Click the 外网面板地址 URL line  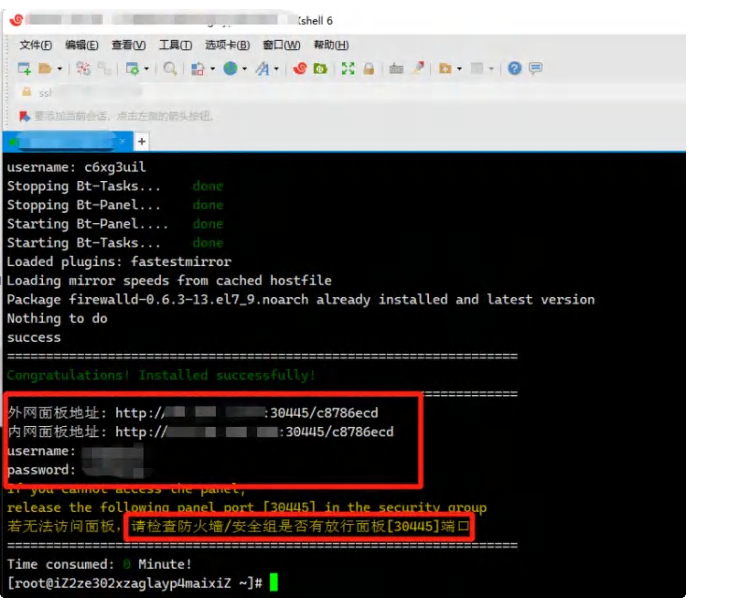(193, 413)
